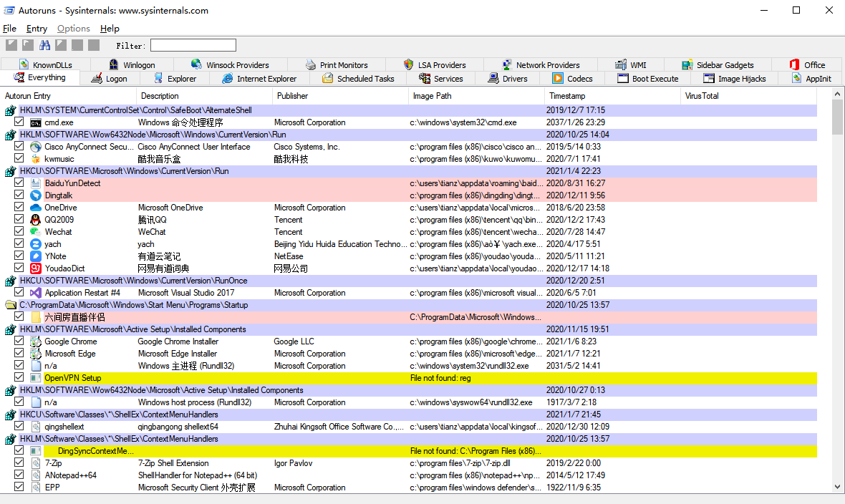Click the OneDrive cloud icon
Image resolution: width=845 pixels, height=504 pixels.
click(x=36, y=208)
